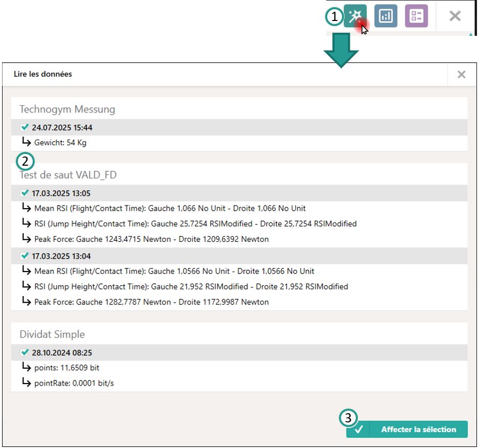Toggle the 17.03.2025 13:05 checkbox
This screenshot has width=478, height=448.
click(25, 193)
